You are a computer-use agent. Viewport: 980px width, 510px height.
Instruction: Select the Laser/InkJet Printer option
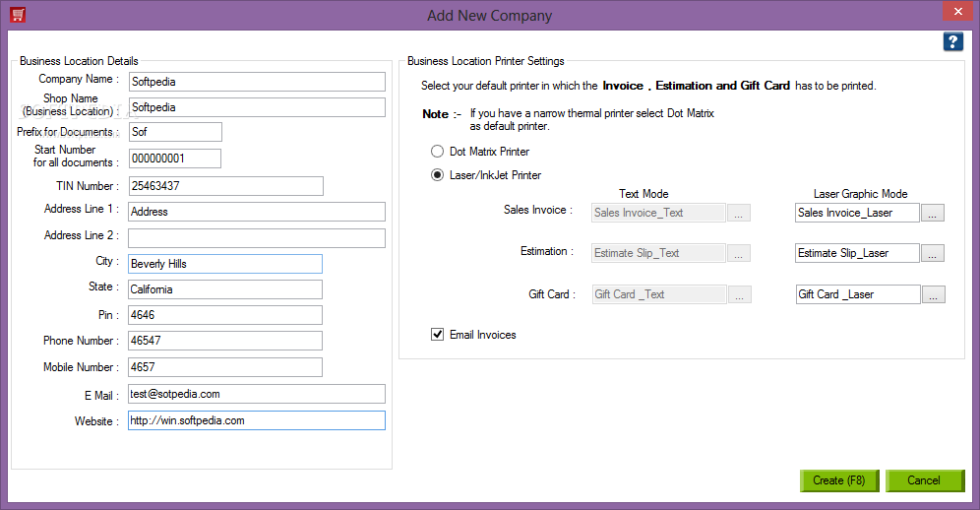point(438,175)
